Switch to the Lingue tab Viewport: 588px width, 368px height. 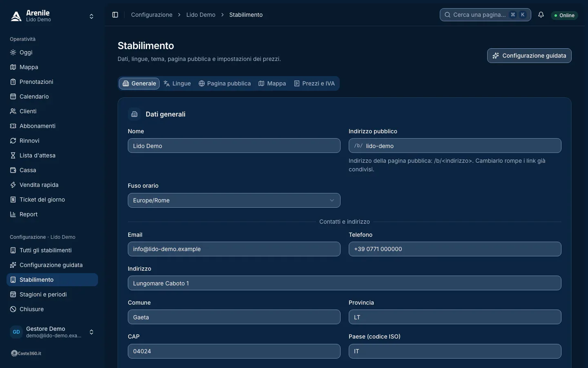point(177,83)
